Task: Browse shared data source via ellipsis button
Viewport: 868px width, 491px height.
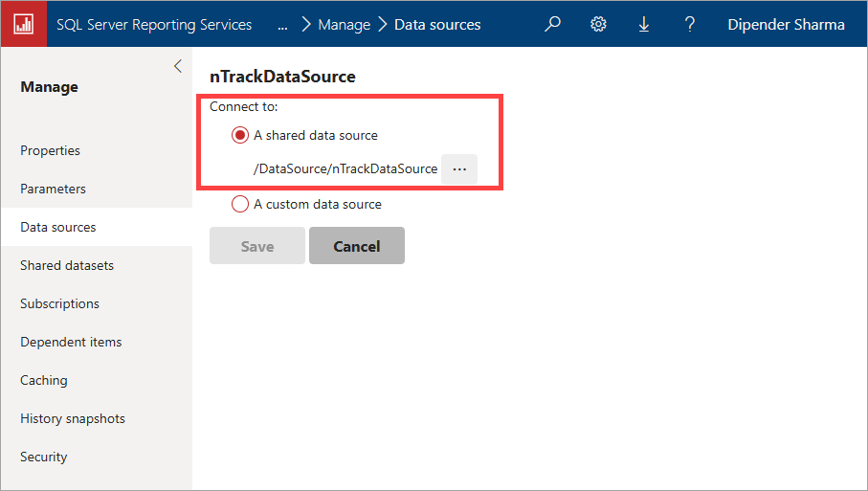Action: pos(459,169)
